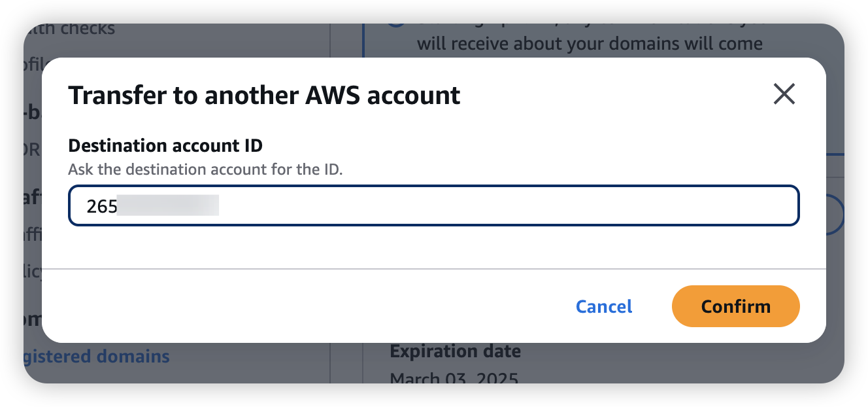This screenshot has width=868, height=407.
Task: Click the "Transfer to another AWS account" heading
Action: pos(264,96)
